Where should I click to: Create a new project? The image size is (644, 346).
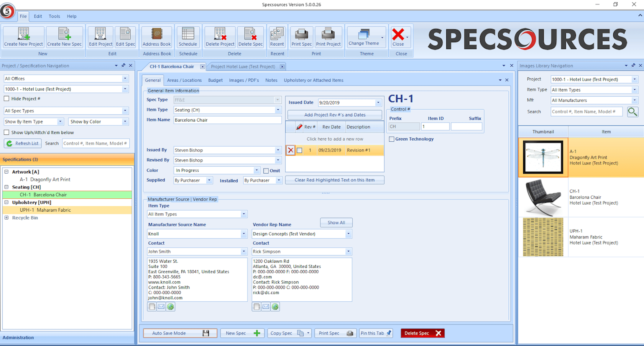click(23, 37)
